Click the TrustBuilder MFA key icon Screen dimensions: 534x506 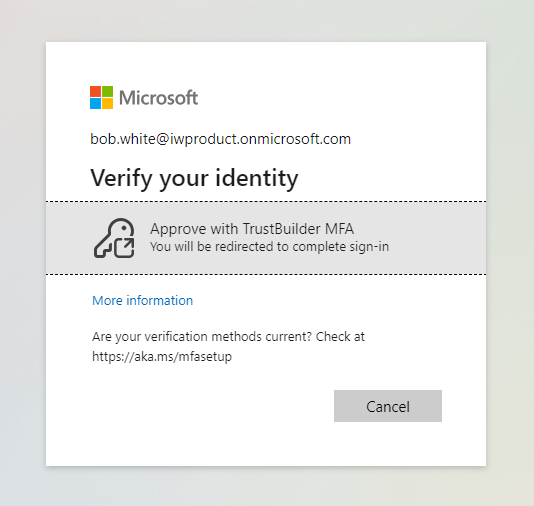pos(114,238)
